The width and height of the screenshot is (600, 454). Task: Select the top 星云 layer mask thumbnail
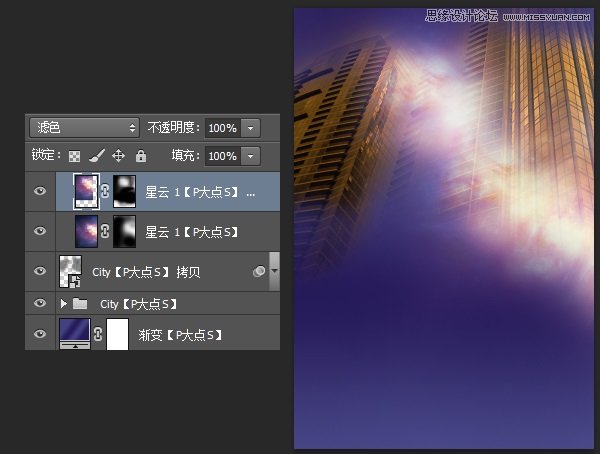point(124,191)
